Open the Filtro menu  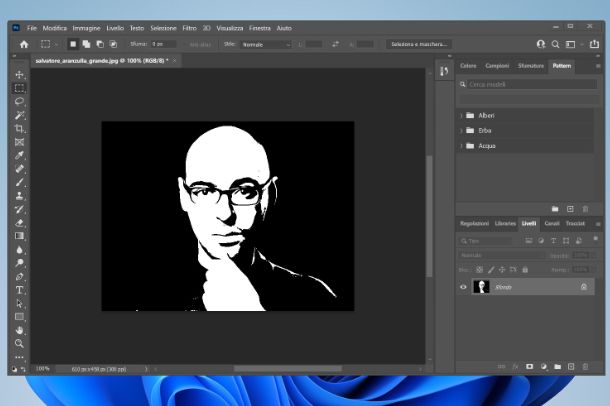189,27
